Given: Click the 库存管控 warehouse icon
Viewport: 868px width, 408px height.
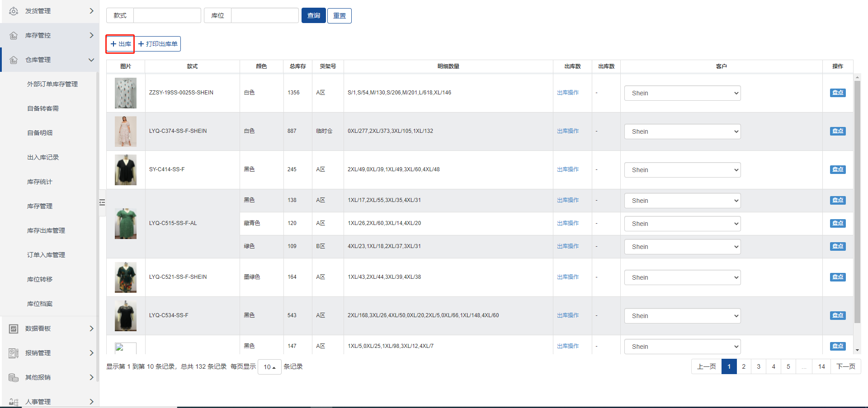Looking at the screenshot, I should pyautogui.click(x=14, y=35).
